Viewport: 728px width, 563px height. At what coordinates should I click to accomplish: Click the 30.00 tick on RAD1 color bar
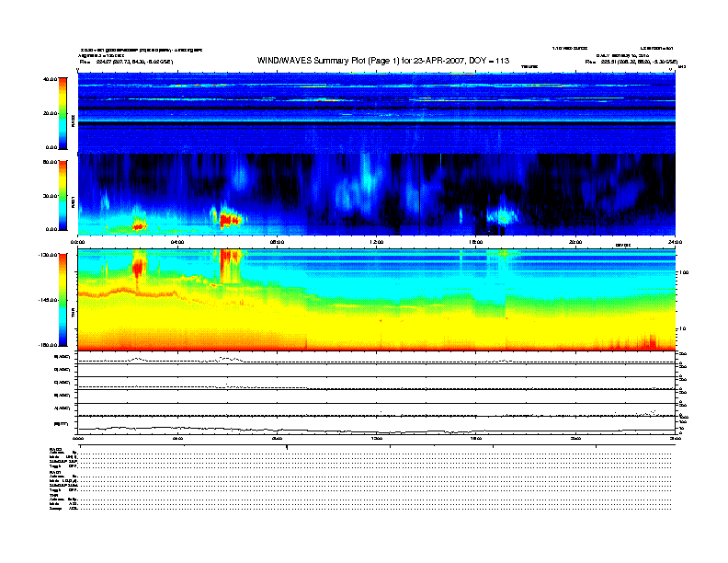50,196
